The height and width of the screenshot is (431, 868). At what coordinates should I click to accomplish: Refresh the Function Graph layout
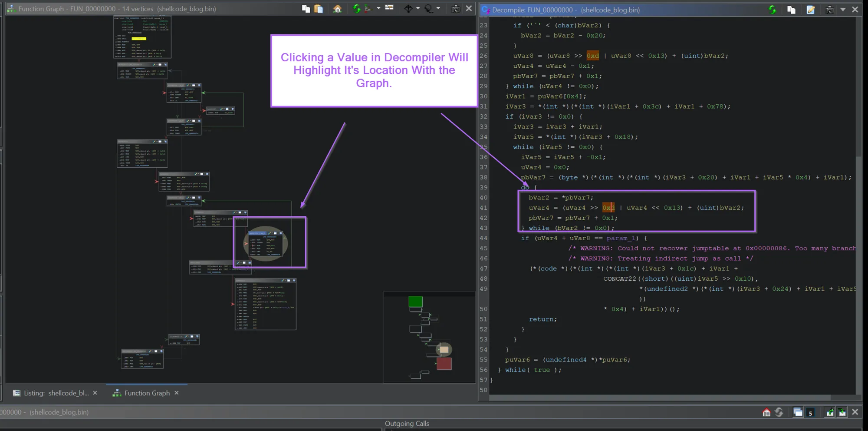click(x=357, y=9)
